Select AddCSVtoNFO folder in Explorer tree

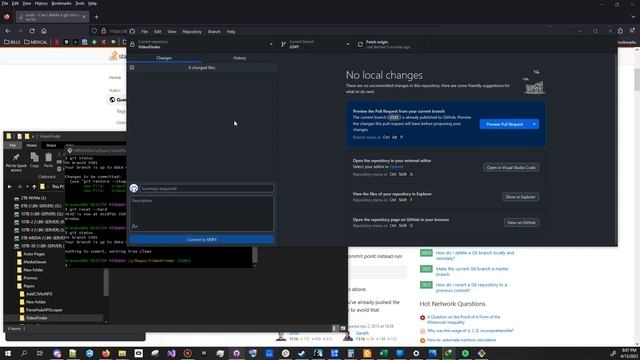39,294
